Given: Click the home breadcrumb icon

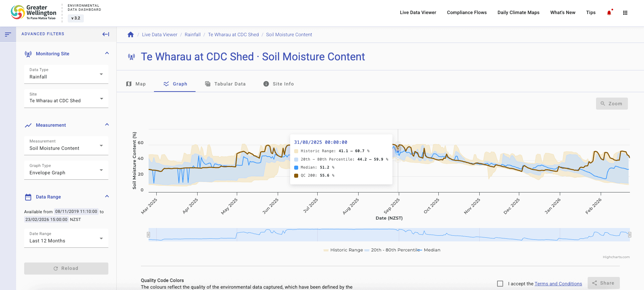Looking at the screenshot, I should point(131,35).
